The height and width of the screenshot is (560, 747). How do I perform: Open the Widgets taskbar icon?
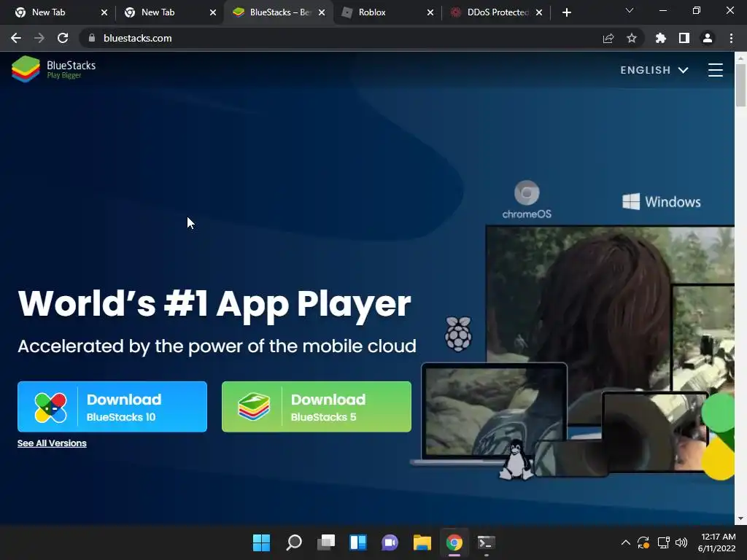tap(357, 542)
